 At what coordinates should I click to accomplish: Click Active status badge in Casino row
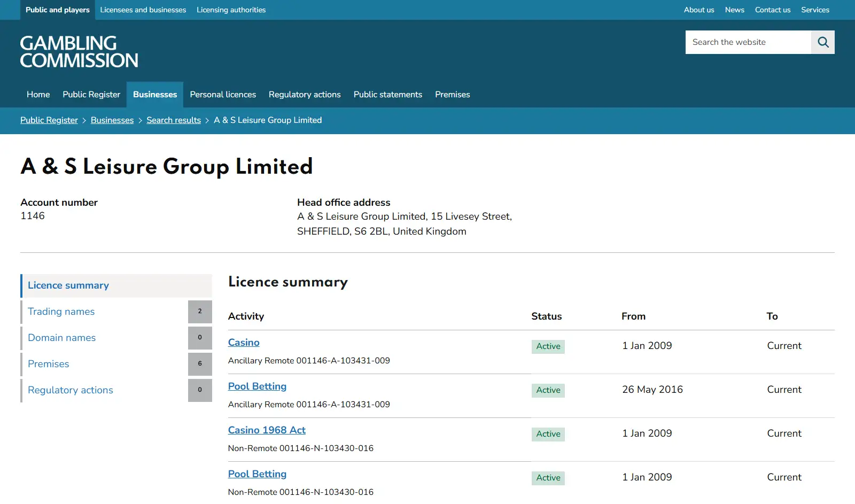coord(548,346)
